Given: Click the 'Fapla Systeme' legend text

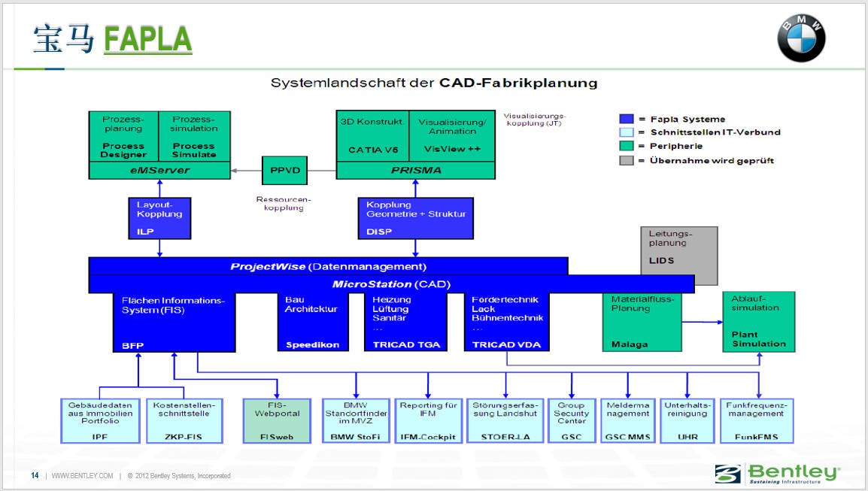Looking at the screenshot, I should [687, 119].
